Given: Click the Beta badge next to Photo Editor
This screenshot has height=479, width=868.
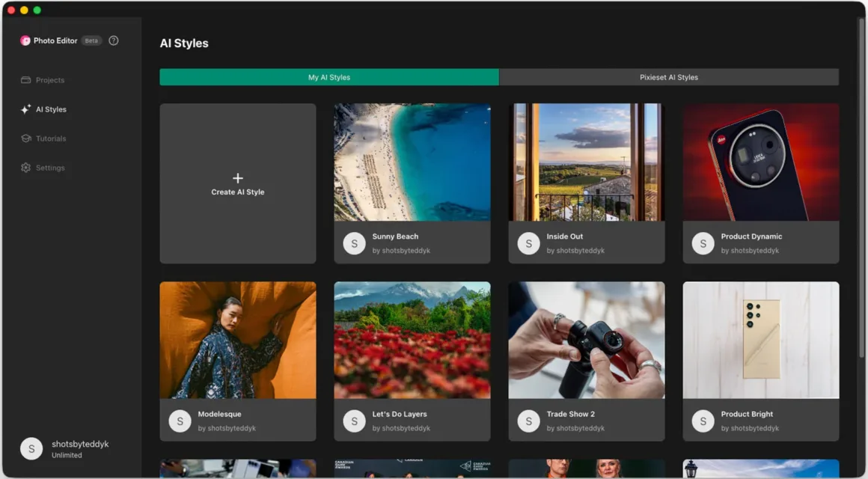Looking at the screenshot, I should [x=91, y=40].
